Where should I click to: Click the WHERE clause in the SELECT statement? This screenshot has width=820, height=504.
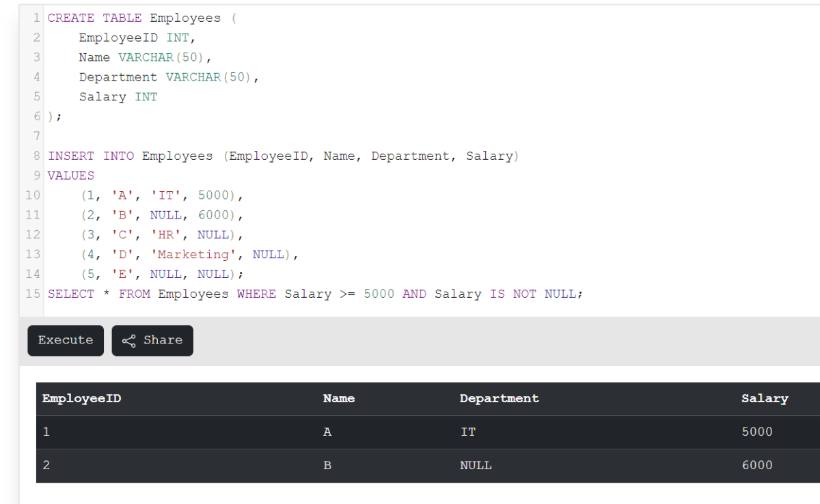click(x=256, y=294)
